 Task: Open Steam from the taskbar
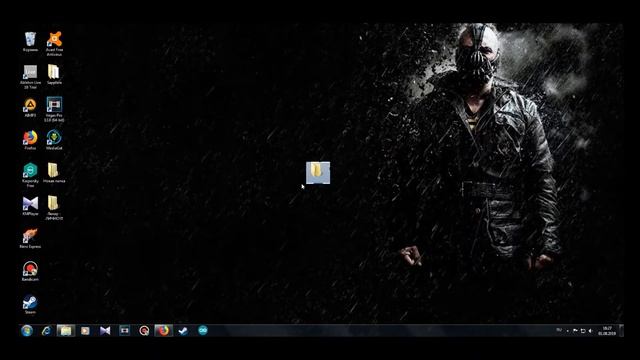183,331
